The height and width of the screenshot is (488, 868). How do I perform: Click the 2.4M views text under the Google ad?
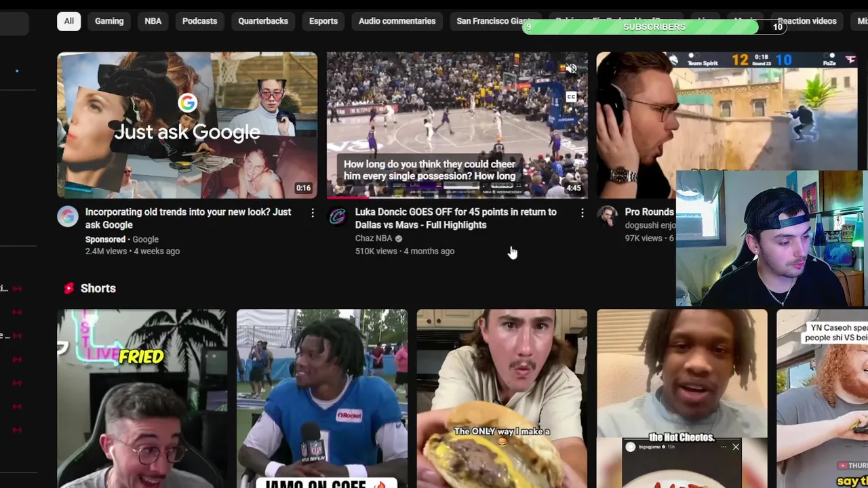(106, 251)
